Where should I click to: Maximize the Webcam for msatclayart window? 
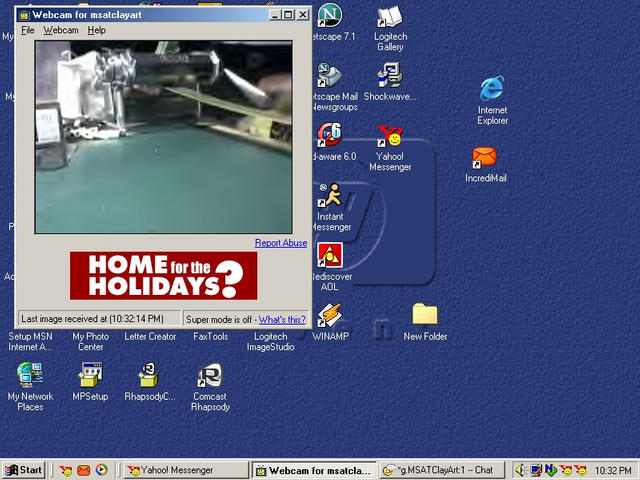[288, 15]
